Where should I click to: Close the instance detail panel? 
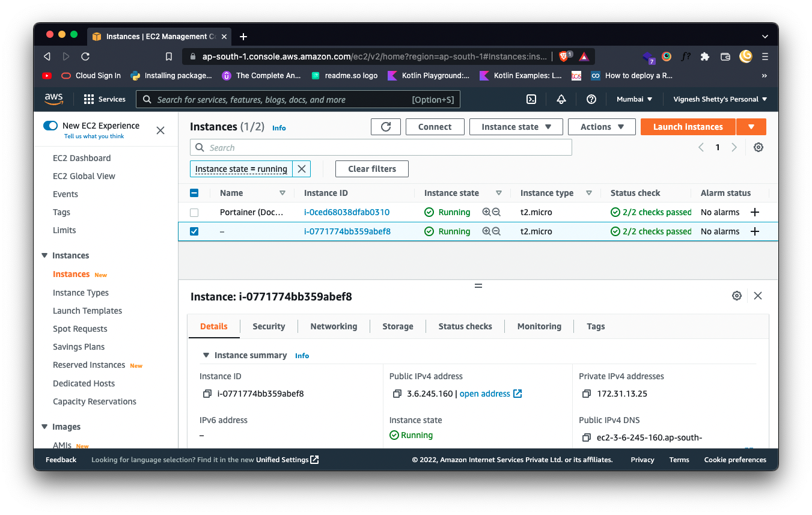click(758, 296)
